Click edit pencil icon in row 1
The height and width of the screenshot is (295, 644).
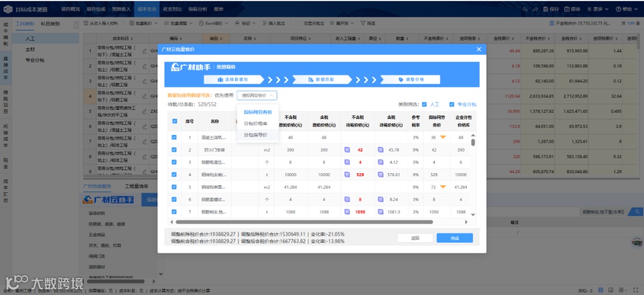pyautogui.click(x=144, y=51)
